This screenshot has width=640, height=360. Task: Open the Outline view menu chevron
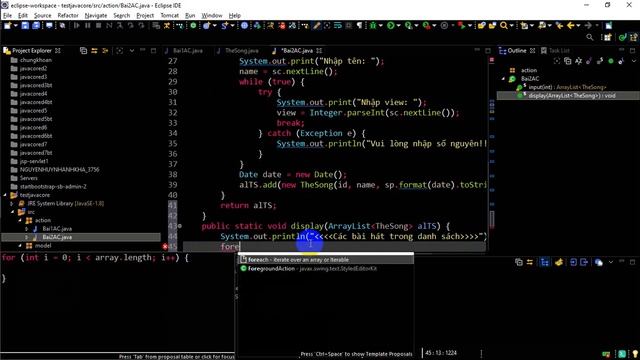pos(633,61)
